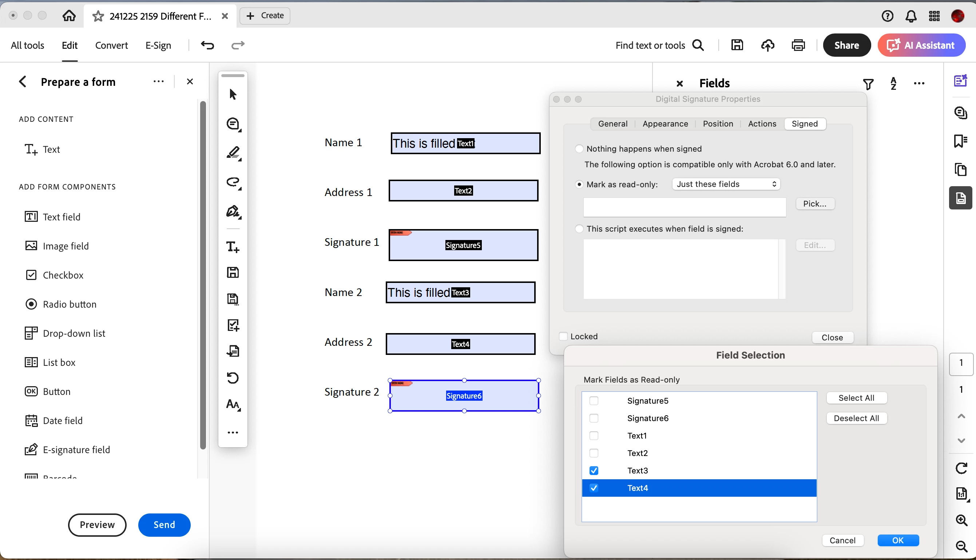Click the Select All button
Screen dimensions: 976x560
856,398
